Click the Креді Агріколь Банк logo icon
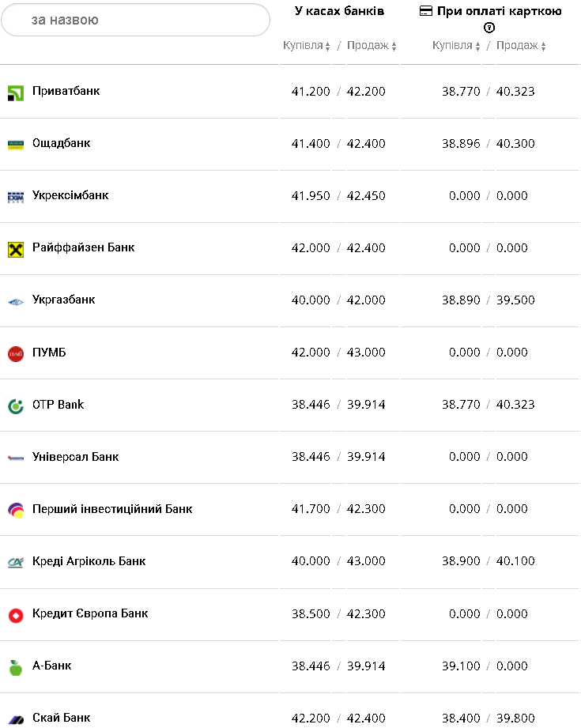Image resolution: width=581 pixels, height=728 pixels. pos(16,562)
